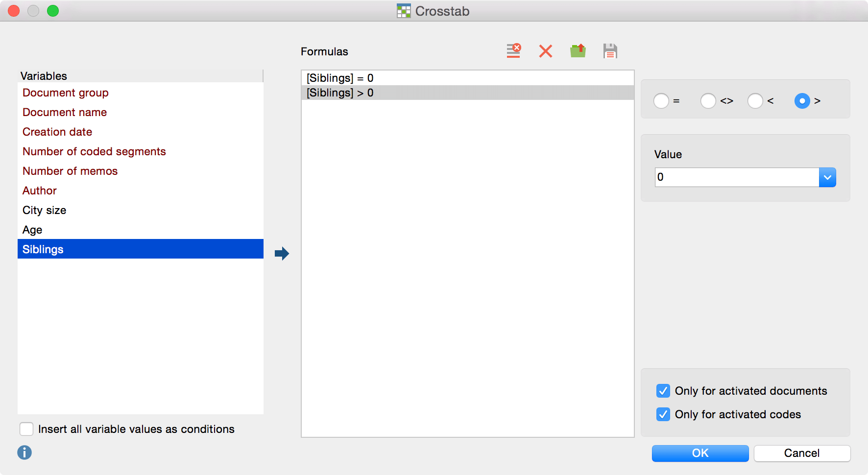Close the Crosstab window with red button
Viewport: 868px width, 475px height.
pos(14,11)
